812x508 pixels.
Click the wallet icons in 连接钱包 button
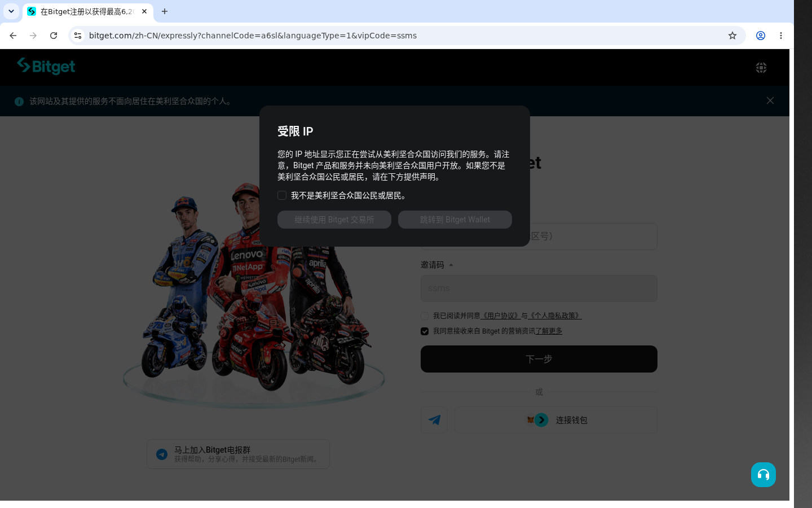click(x=537, y=420)
